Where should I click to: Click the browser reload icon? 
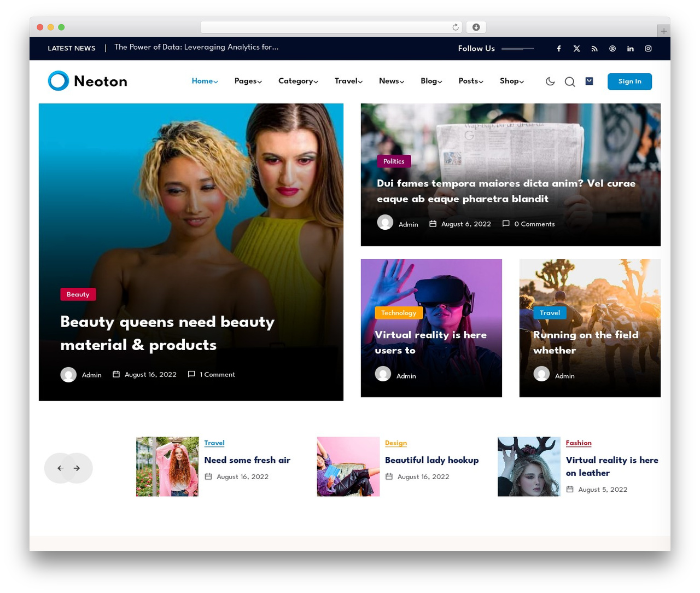point(456,27)
